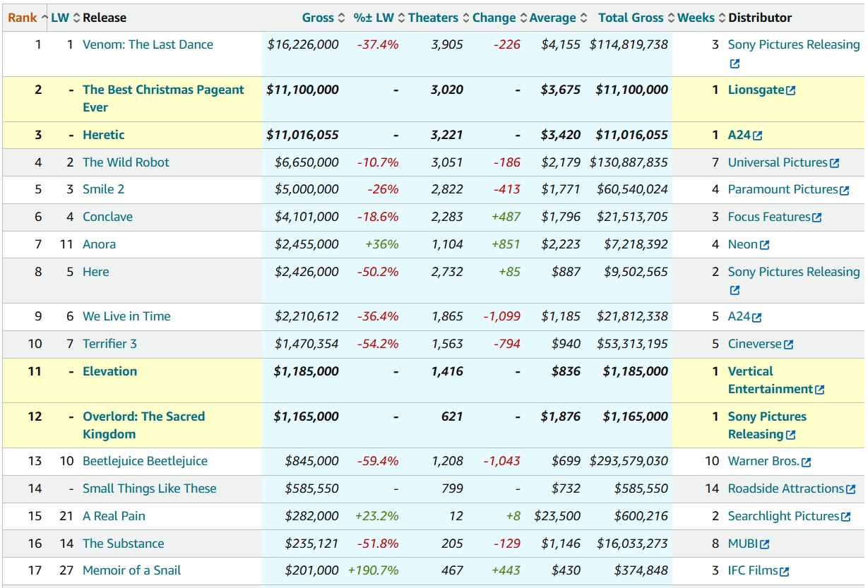
Task: Open Paramount Pictures distributor link
Action: pyautogui.click(x=783, y=189)
